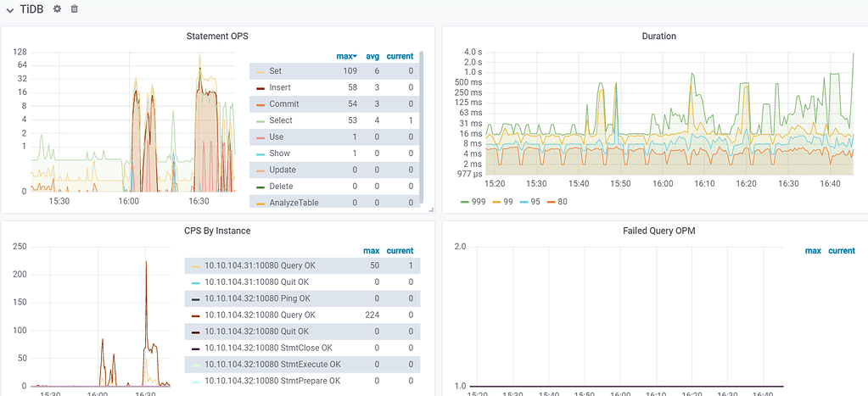Sort Statement OPS legend by avg
868x396 pixels.
pyautogui.click(x=372, y=56)
